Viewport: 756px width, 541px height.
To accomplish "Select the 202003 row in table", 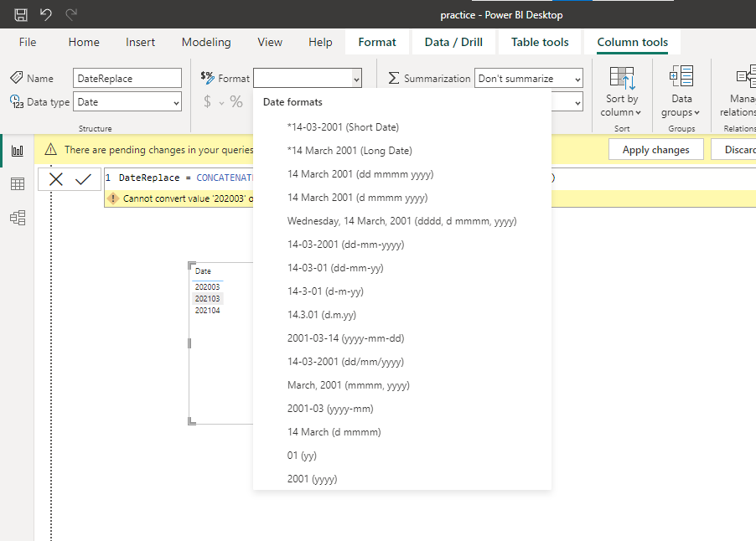I will click(x=207, y=286).
